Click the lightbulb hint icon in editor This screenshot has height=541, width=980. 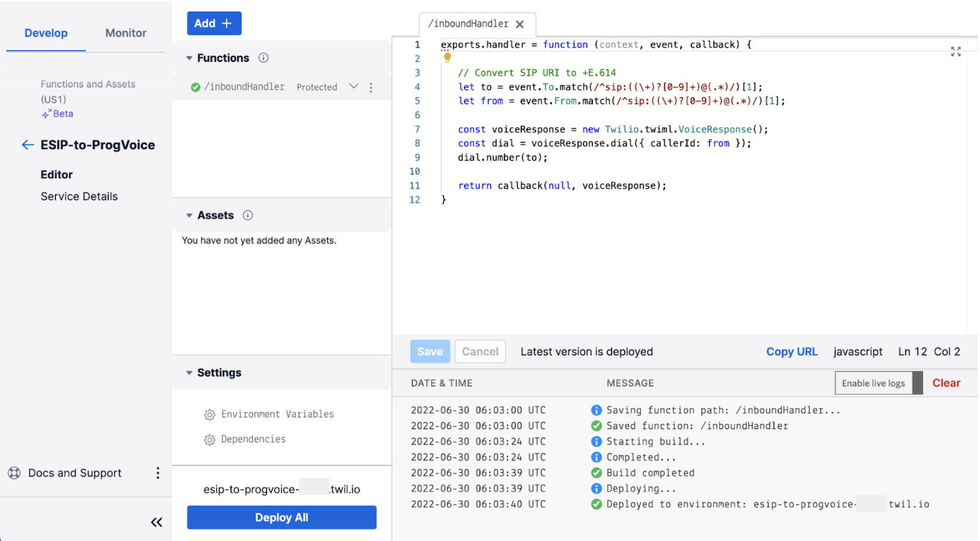coord(447,58)
